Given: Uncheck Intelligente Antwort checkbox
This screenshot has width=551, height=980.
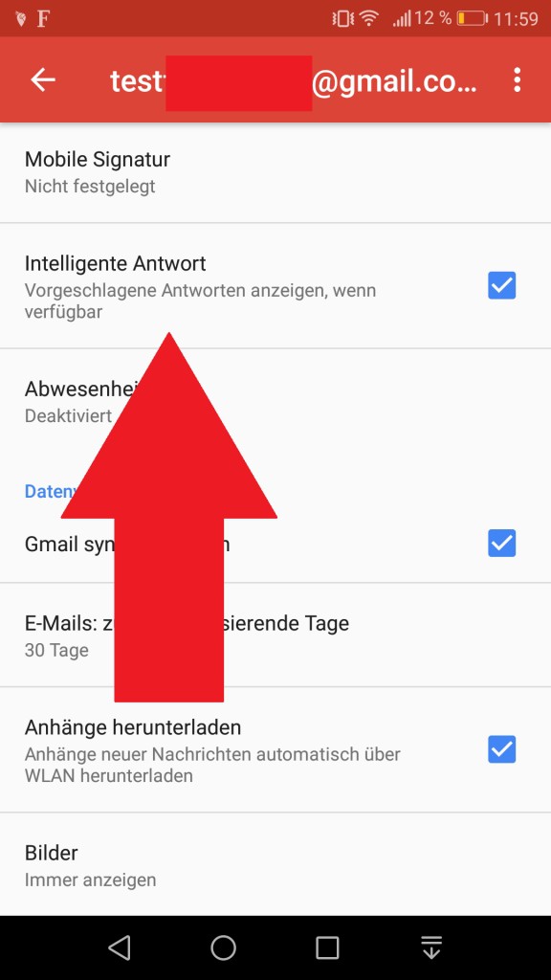Looking at the screenshot, I should coord(501,285).
